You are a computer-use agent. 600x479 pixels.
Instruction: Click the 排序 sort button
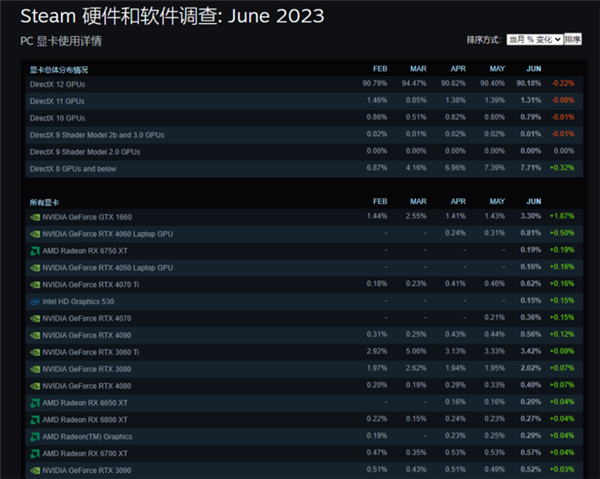click(x=572, y=39)
